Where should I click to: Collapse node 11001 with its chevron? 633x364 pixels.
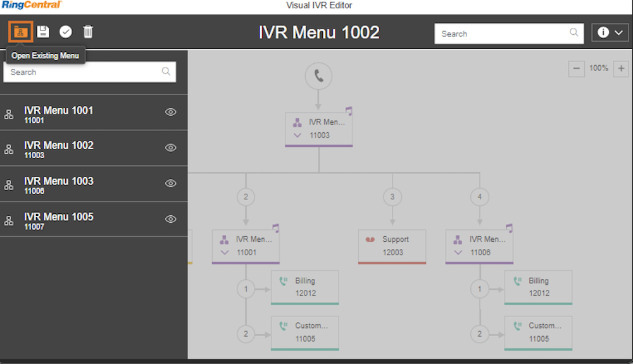pyautogui.click(x=225, y=253)
